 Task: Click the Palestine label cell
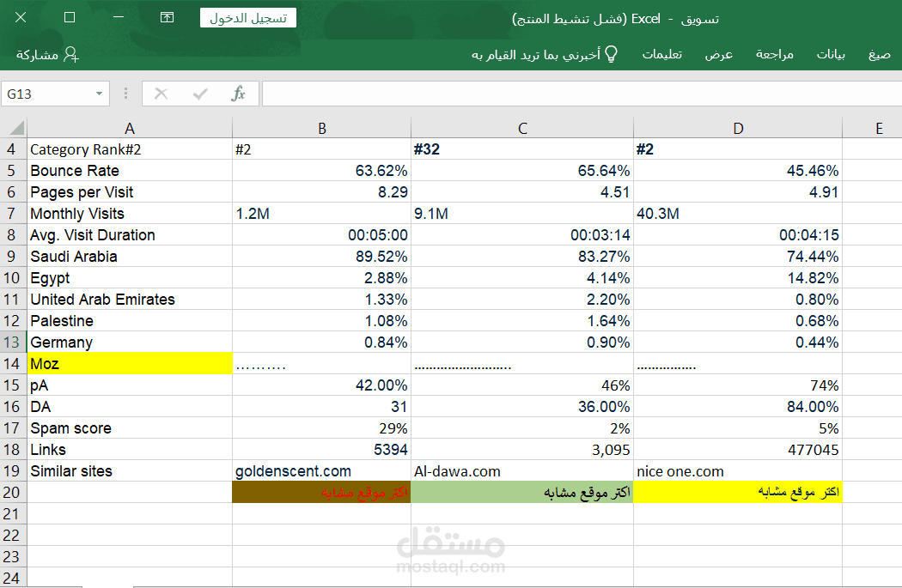[x=130, y=321]
